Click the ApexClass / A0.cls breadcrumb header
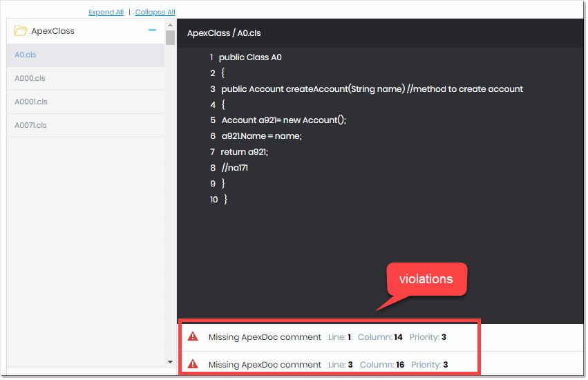The width and height of the screenshot is (588, 380). pos(224,33)
